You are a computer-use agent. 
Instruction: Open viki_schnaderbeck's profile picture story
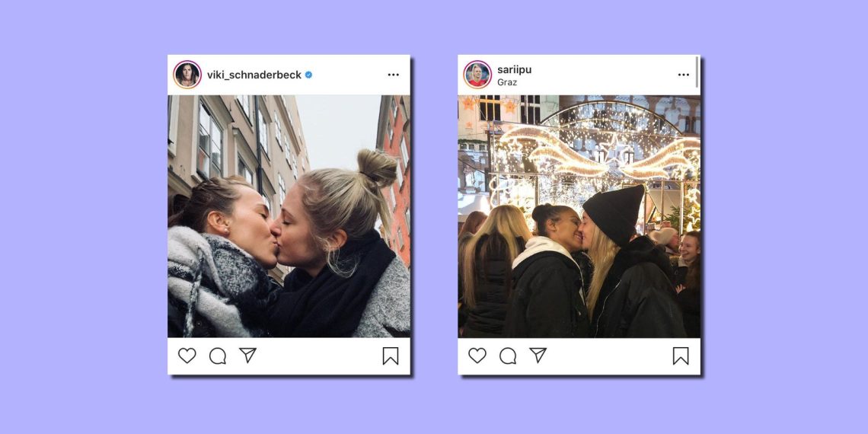[187, 75]
